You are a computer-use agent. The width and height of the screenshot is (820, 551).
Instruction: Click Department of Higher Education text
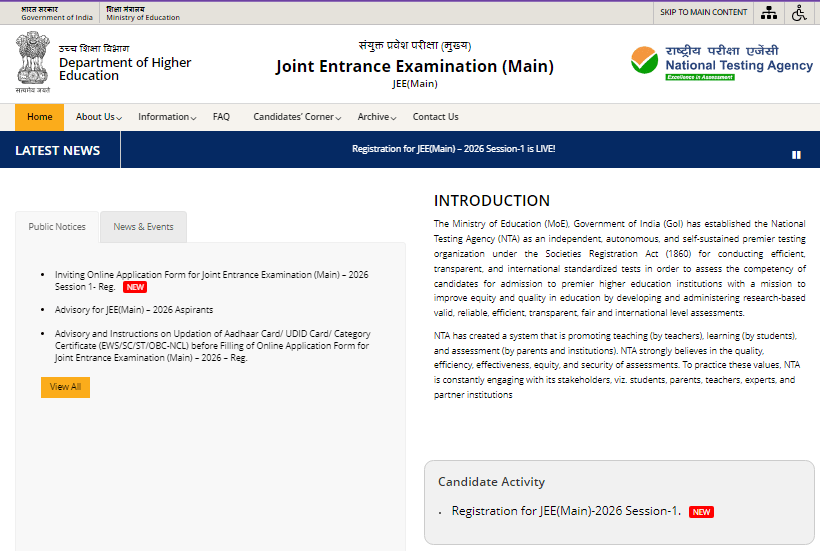[125, 69]
